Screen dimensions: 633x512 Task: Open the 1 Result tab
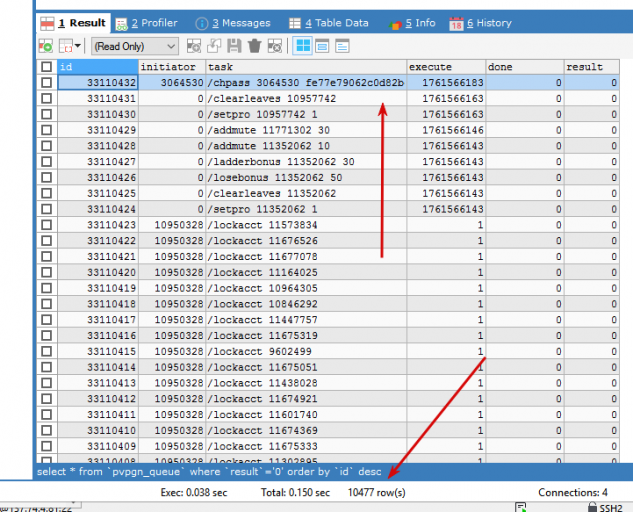(x=73, y=23)
